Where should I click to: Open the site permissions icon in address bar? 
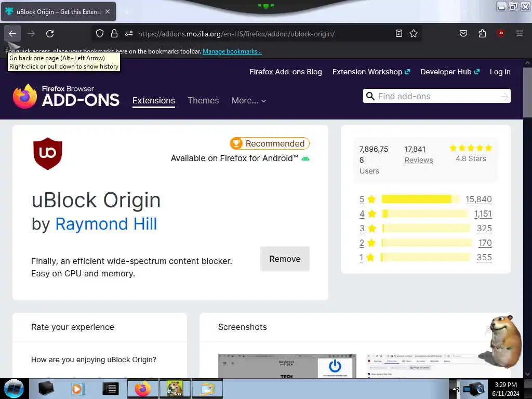pyautogui.click(x=129, y=34)
